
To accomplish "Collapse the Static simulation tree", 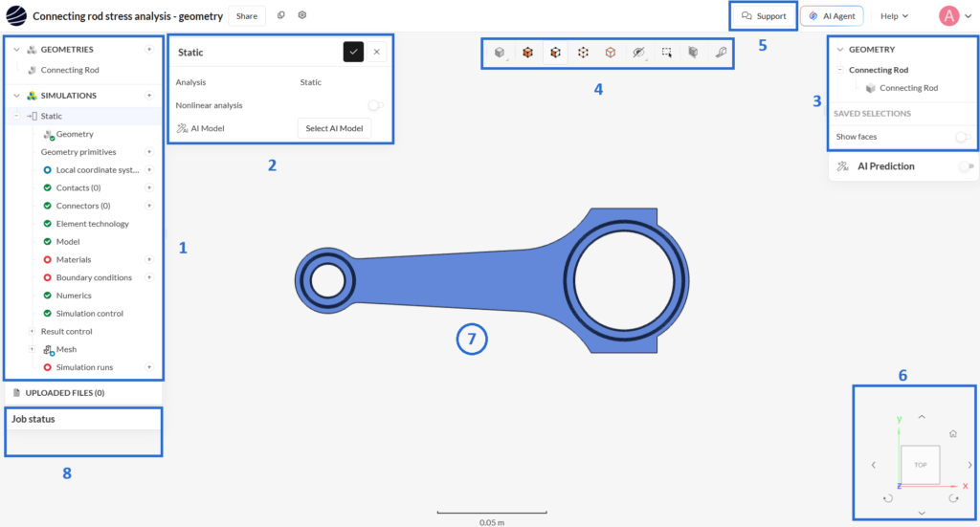I will (x=17, y=116).
